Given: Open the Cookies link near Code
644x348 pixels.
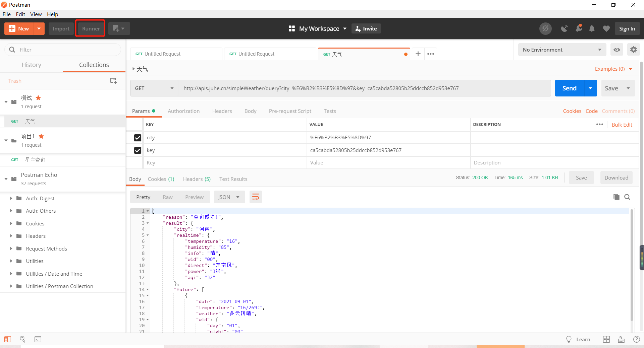Looking at the screenshot, I should [x=572, y=111].
